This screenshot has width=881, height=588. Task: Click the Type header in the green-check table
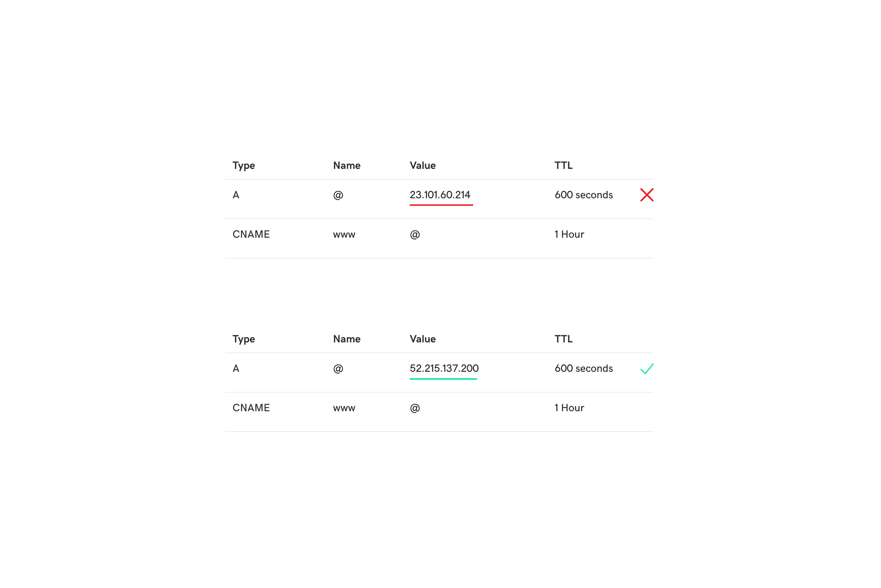pyautogui.click(x=244, y=339)
